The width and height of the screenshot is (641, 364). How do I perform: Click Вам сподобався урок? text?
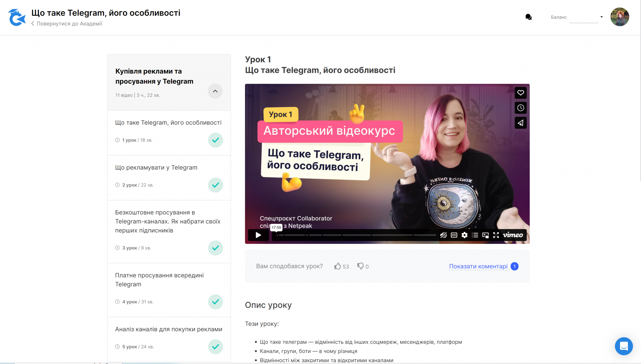click(x=290, y=266)
